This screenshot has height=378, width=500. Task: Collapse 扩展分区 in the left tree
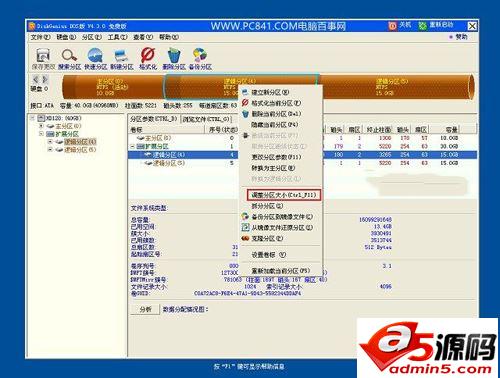pyautogui.click(x=41, y=134)
